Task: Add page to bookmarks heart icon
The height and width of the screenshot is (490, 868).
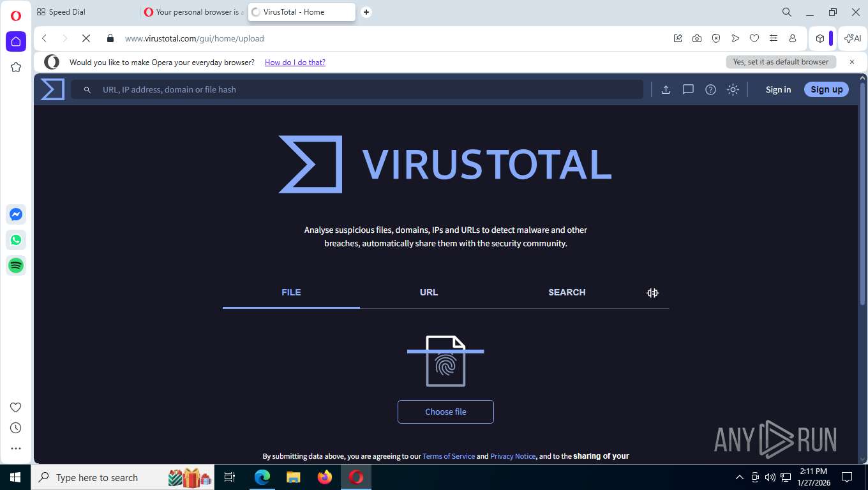Action: point(754,38)
